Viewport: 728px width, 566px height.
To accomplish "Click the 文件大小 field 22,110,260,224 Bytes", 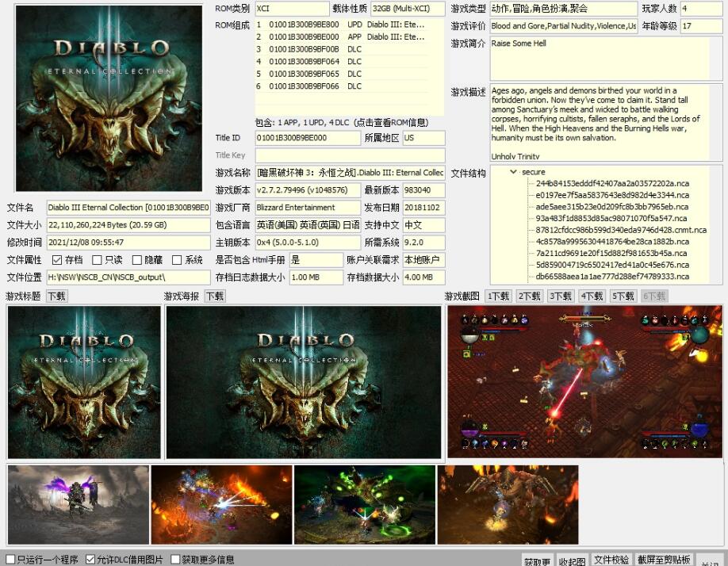I will click(128, 225).
